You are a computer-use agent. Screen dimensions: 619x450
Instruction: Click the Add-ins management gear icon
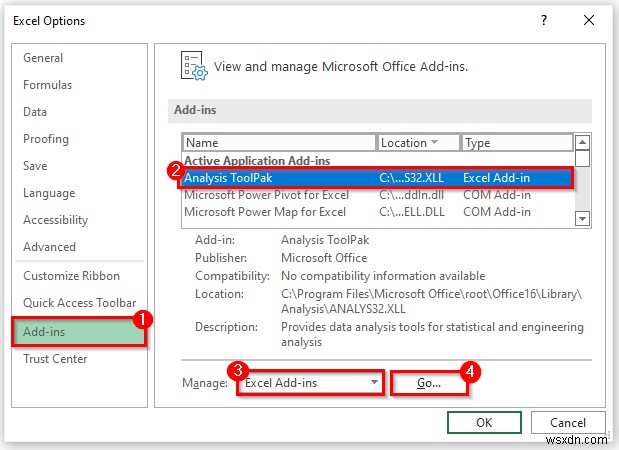pos(194,66)
